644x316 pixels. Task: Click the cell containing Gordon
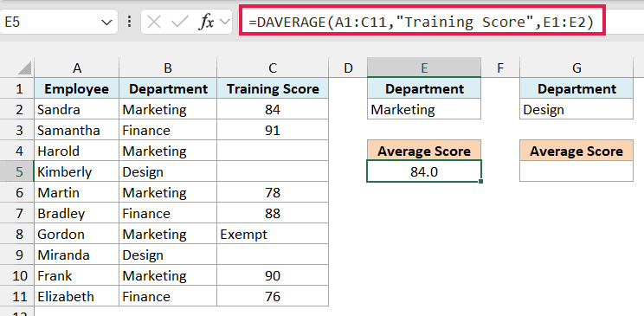coord(77,234)
